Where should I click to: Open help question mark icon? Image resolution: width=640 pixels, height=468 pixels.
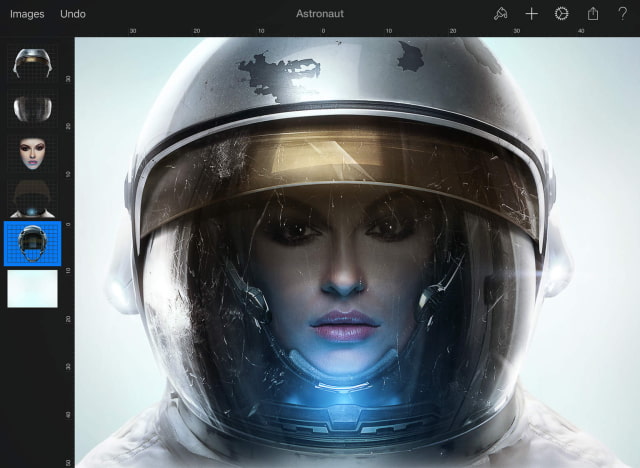point(622,14)
